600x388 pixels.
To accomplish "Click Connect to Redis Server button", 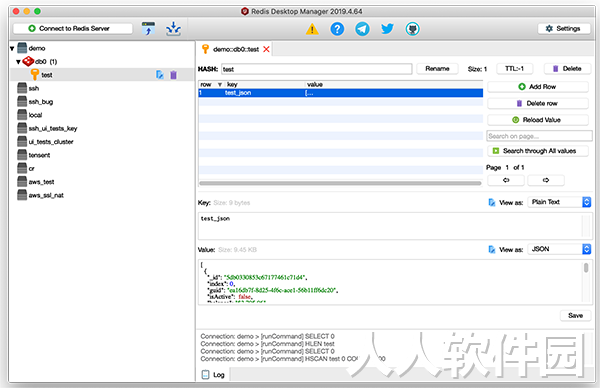I will pyautogui.click(x=73, y=28).
